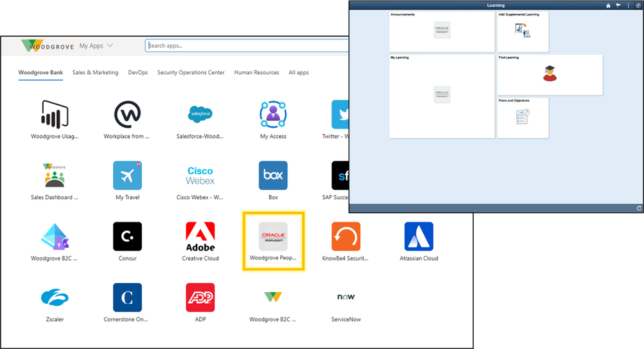
Task: Launch the My Travel airplane app
Action: pyautogui.click(x=128, y=181)
